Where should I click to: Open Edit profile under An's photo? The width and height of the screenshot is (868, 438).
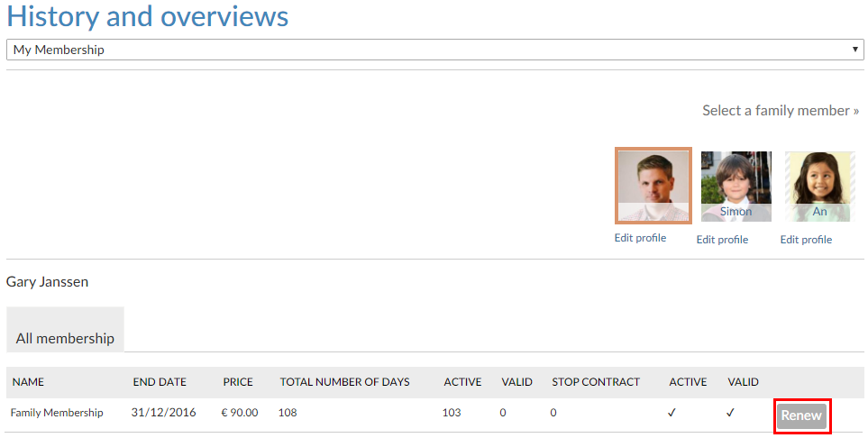[806, 240]
